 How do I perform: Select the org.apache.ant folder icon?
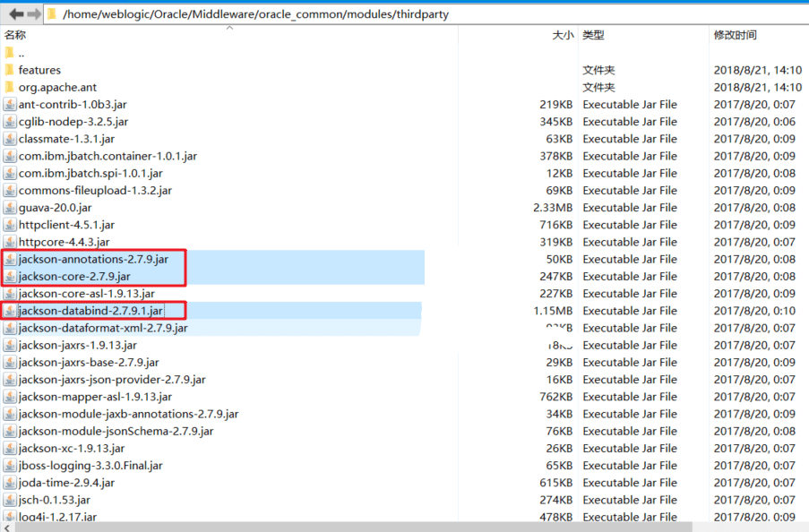pos(9,87)
